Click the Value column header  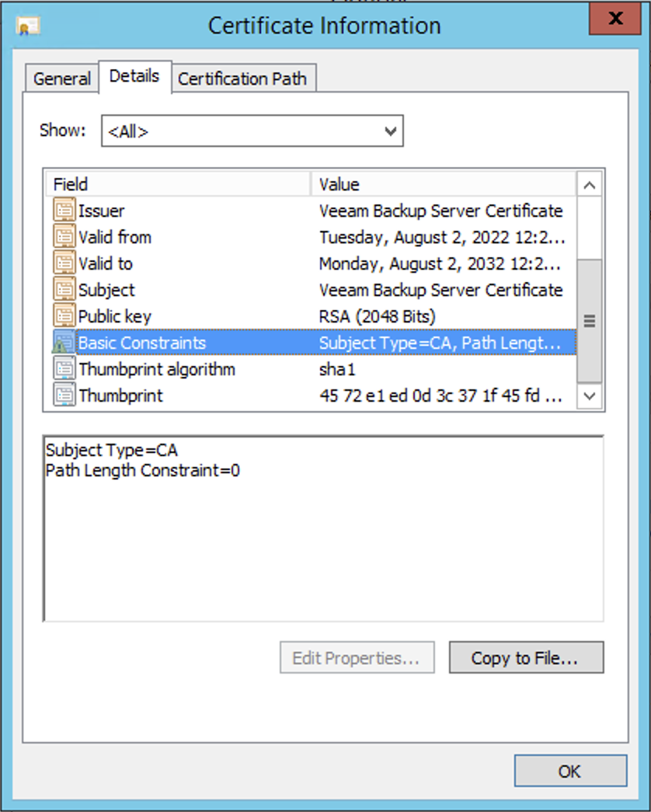444,184
